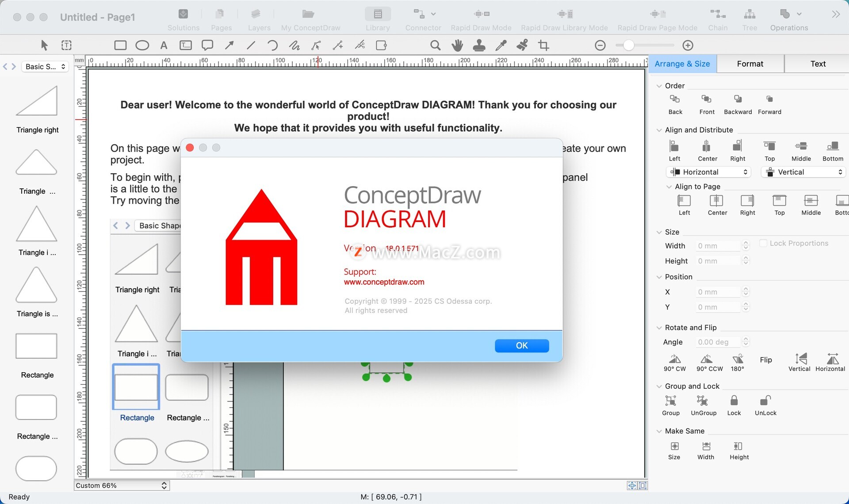Click the zoom in plus button

[x=688, y=45]
